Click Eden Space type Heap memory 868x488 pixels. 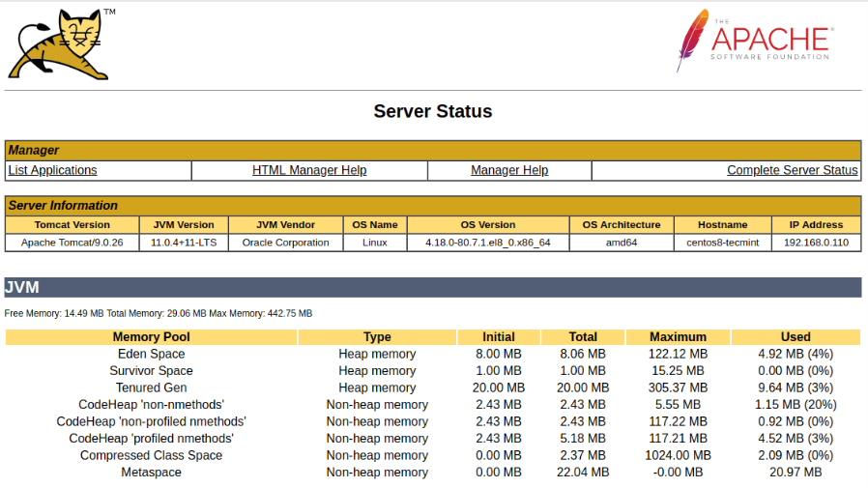(x=377, y=354)
